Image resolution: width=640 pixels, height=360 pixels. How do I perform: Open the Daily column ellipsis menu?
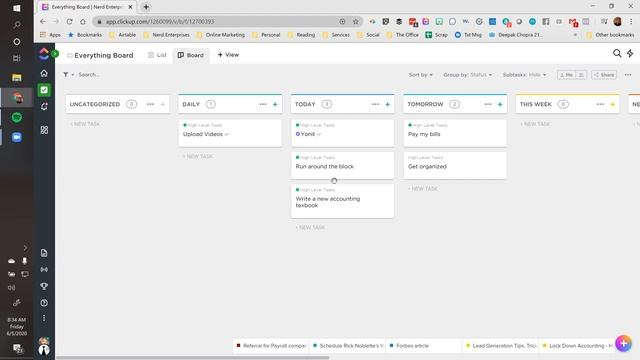coord(263,104)
